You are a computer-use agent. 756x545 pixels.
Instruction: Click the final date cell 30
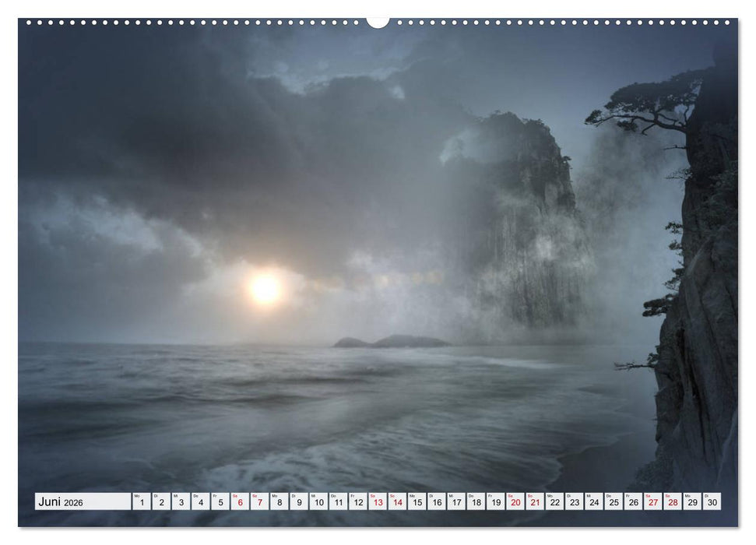tap(711, 503)
